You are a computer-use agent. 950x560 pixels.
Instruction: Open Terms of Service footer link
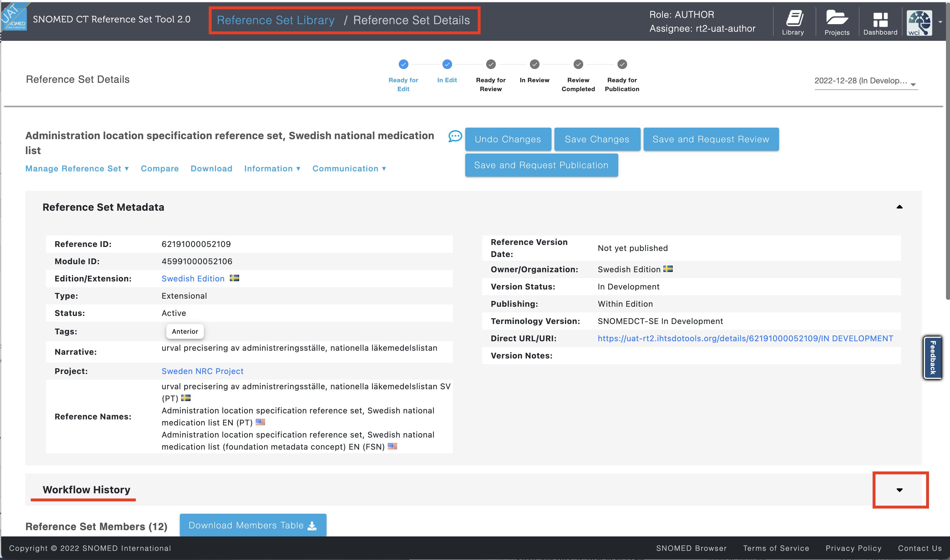776,548
